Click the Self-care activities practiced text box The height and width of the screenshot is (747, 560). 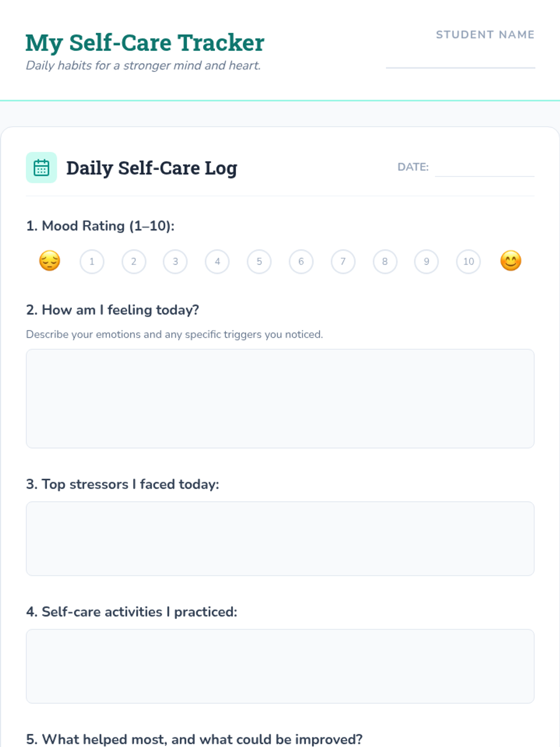280,666
